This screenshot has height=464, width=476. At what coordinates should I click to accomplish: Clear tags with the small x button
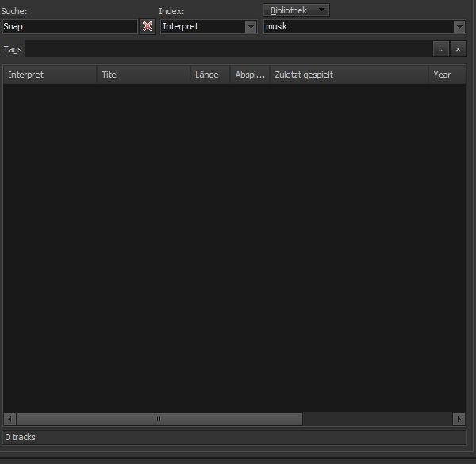458,49
